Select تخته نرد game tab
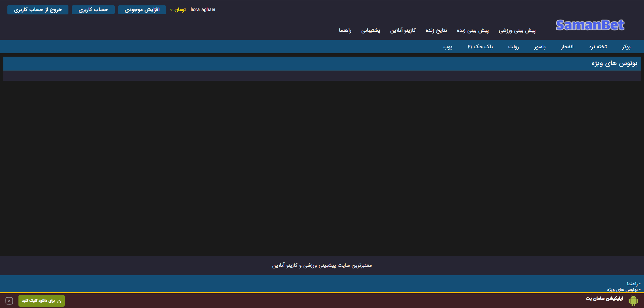This screenshot has width=644, height=308. pos(598,47)
